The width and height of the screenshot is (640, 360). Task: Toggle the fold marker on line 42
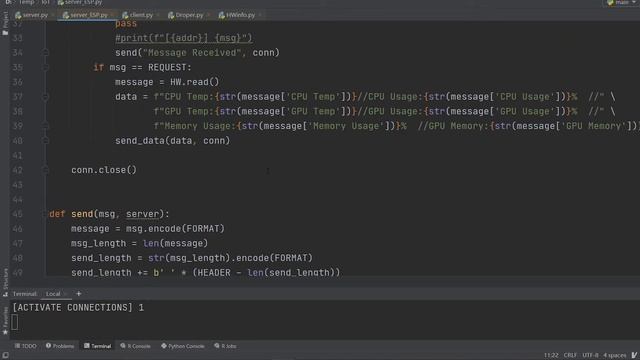[46, 170]
